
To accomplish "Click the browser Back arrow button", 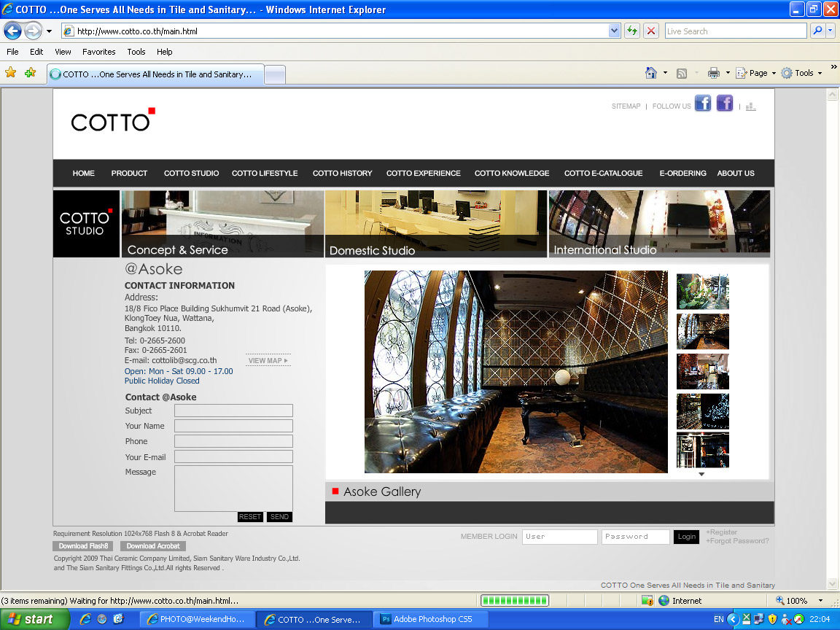I will [13, 31].
